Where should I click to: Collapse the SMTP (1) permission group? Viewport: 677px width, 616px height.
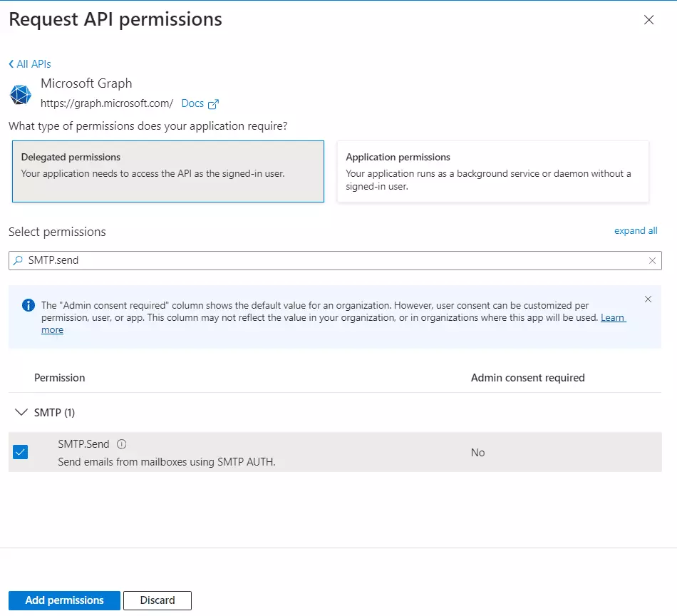21,412
